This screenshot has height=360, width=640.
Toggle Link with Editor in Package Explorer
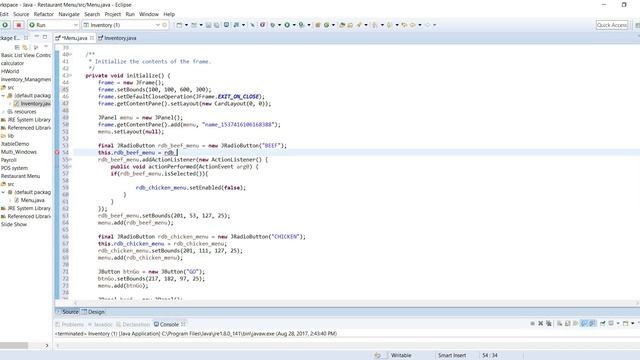point(25,47)
